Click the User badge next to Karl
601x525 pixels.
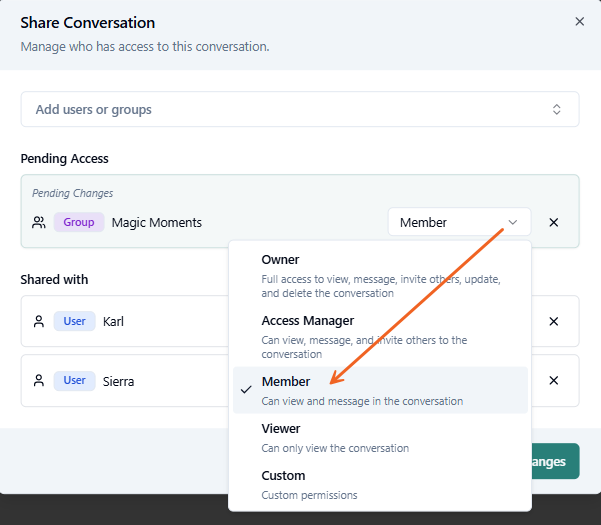(75, 322)
